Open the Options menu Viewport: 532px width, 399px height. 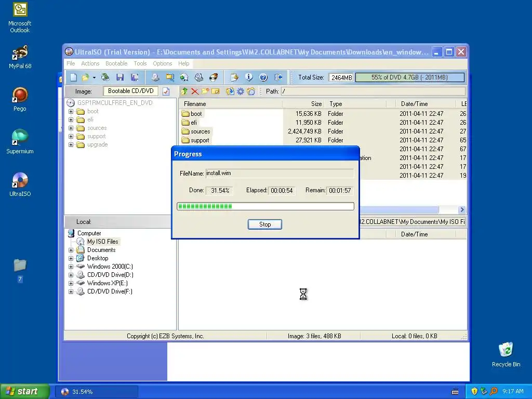(163, 63)
